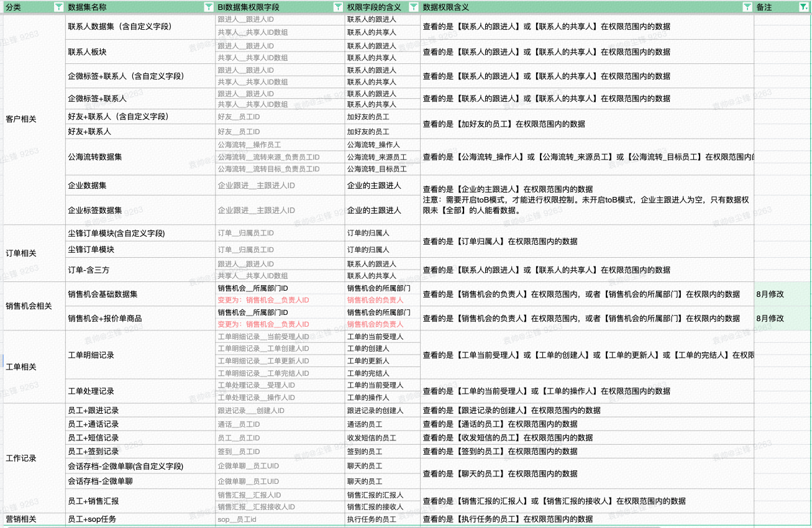The height and width of the screenshot is (528, 812).
Task: Select the 工单处理记录__操作人ID cell
Action: pyautogui.click(x=280, y=398)
